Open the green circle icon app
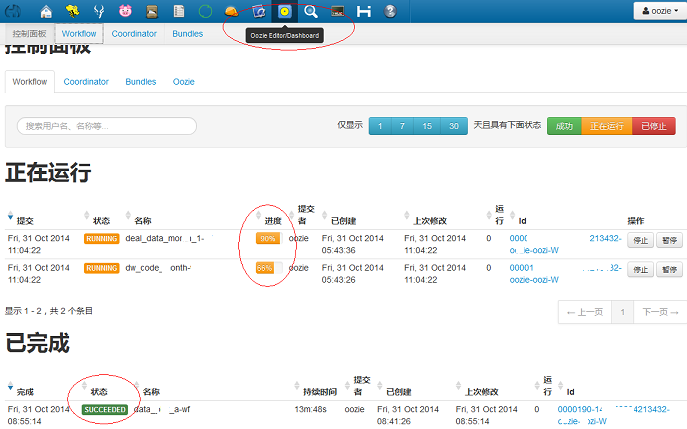 (x=205, y=11)
